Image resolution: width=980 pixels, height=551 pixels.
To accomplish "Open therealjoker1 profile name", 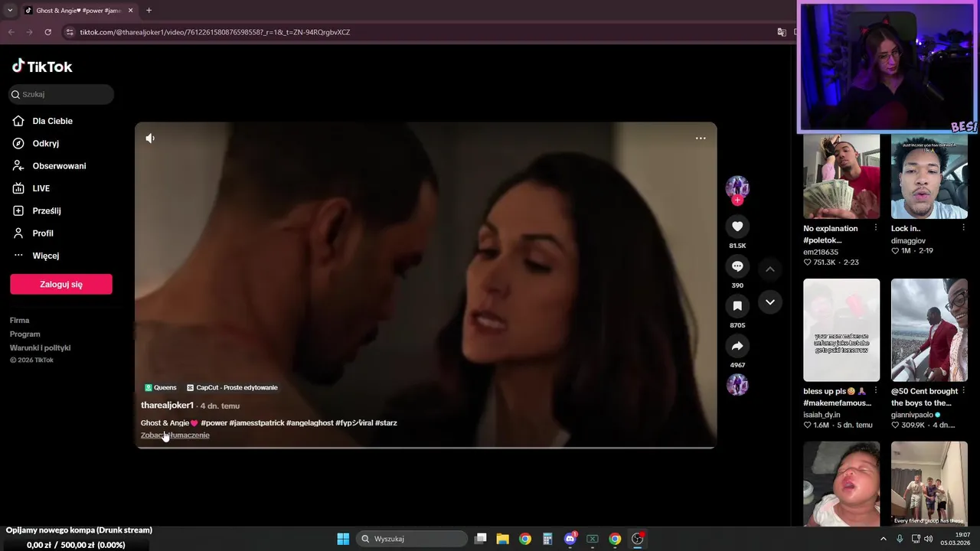I will click(167, 406).
